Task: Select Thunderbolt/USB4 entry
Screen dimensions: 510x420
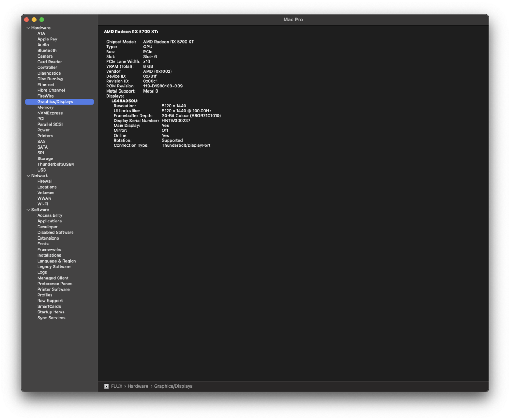Action: point(56,164)
